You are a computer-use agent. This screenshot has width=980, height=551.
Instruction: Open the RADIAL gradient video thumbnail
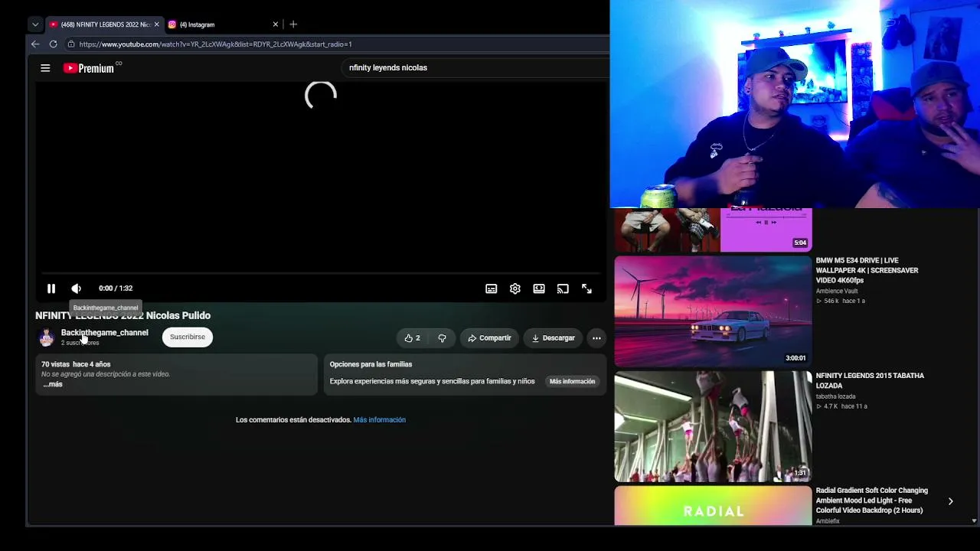713,506
